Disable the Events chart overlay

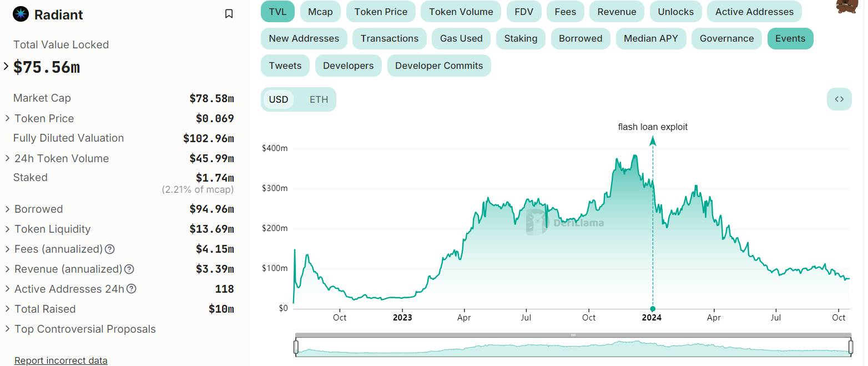click(790, 39)
